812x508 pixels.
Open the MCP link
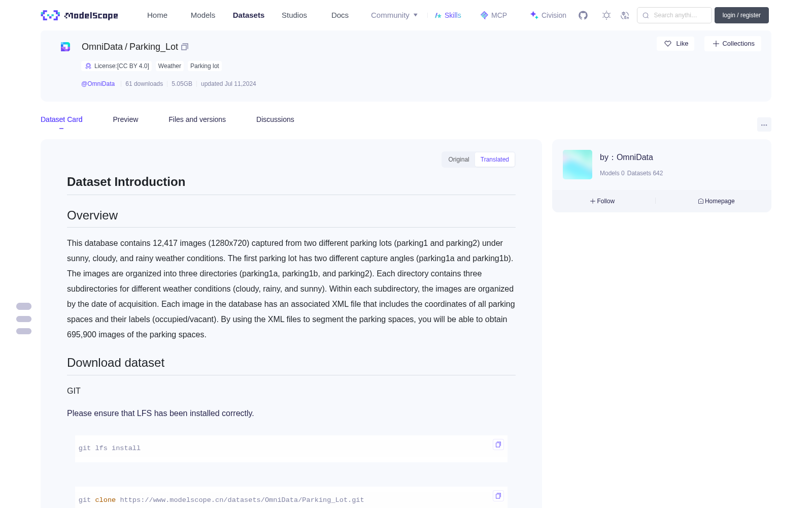pos(494,15)
